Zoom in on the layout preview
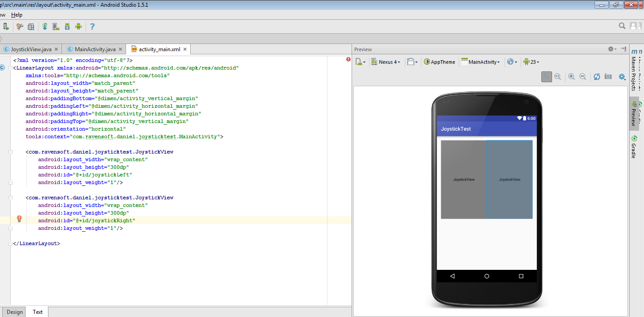This screenshot has width=644, height=317. tap(571, 76)
